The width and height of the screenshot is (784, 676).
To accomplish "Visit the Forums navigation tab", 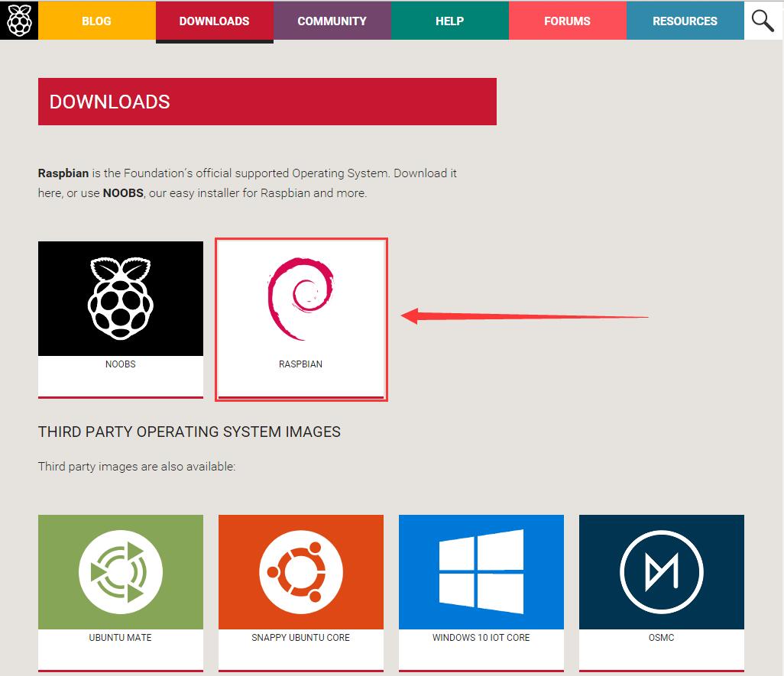I will coord(568,21).
